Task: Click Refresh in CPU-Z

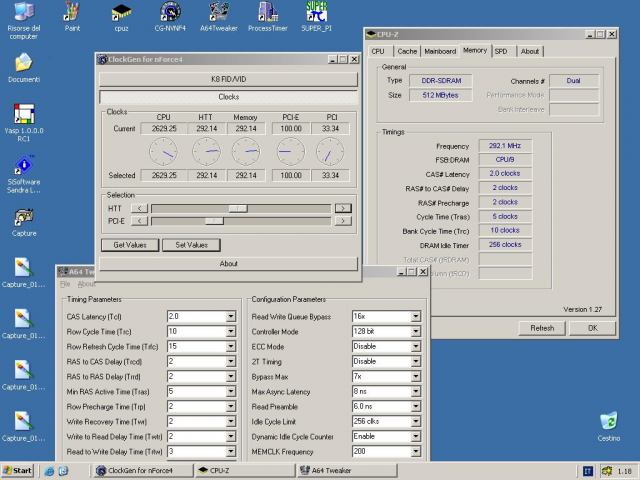Action: 542,328
